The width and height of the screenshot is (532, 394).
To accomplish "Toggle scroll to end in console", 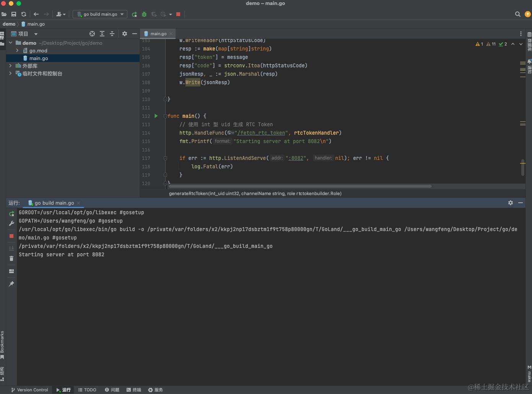I will (11, 248).
